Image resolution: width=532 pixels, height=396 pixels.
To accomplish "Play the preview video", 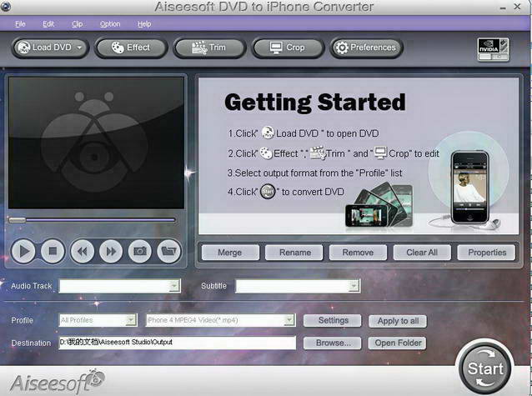I will tap(23, 251).
